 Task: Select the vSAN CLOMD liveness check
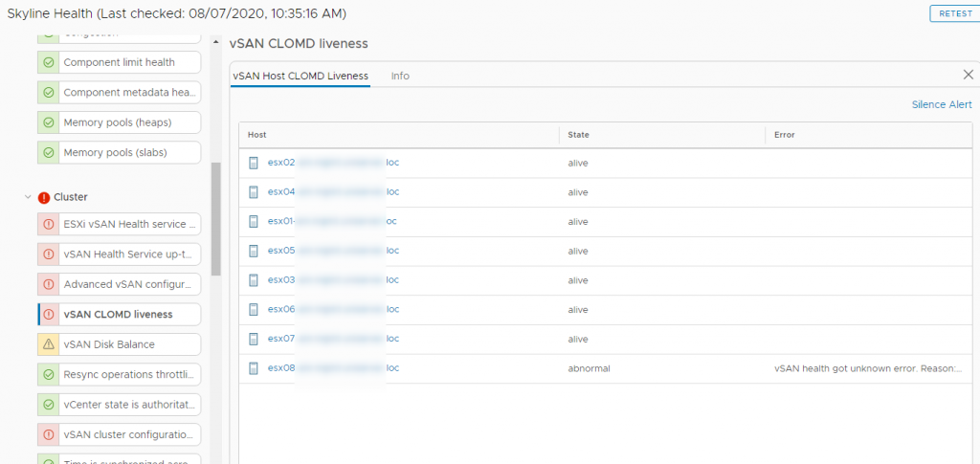coord(120,314)
